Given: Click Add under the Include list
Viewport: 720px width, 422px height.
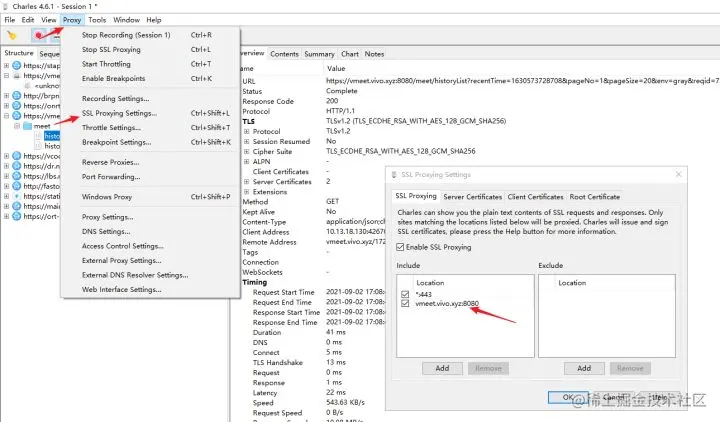Looking at the screenshot, I should click(x=442, y=368).
